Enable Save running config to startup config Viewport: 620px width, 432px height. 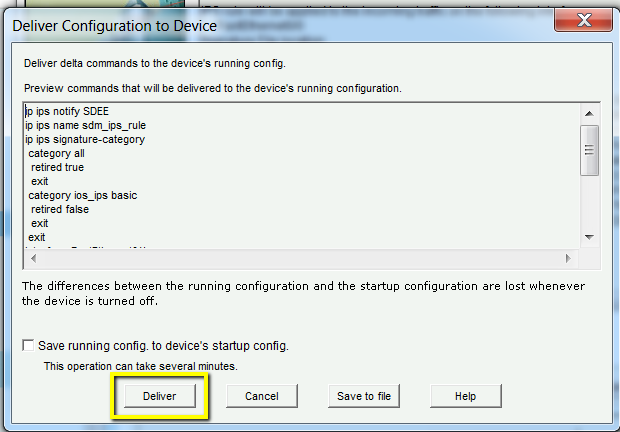click(x=29, y=346)
